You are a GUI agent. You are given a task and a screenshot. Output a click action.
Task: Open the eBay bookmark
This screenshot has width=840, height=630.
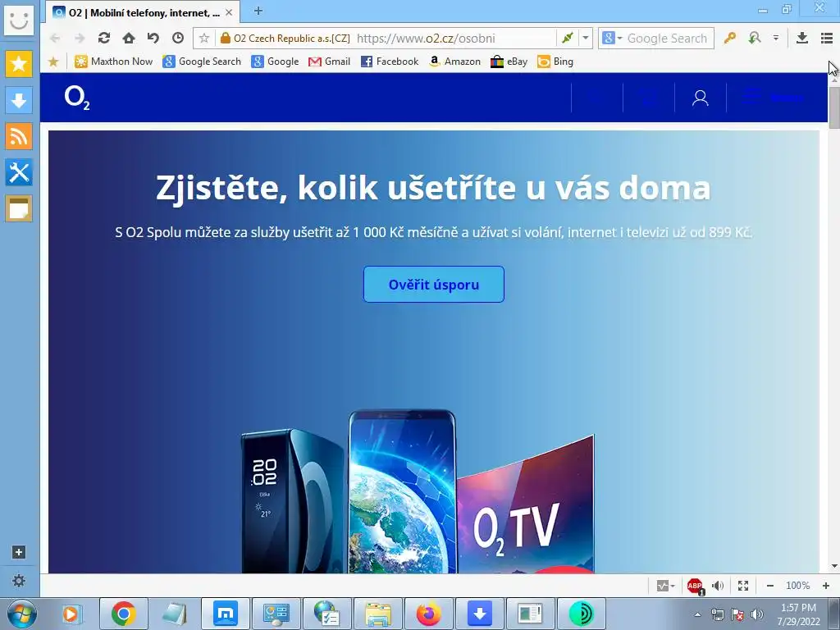pos(509,62)
